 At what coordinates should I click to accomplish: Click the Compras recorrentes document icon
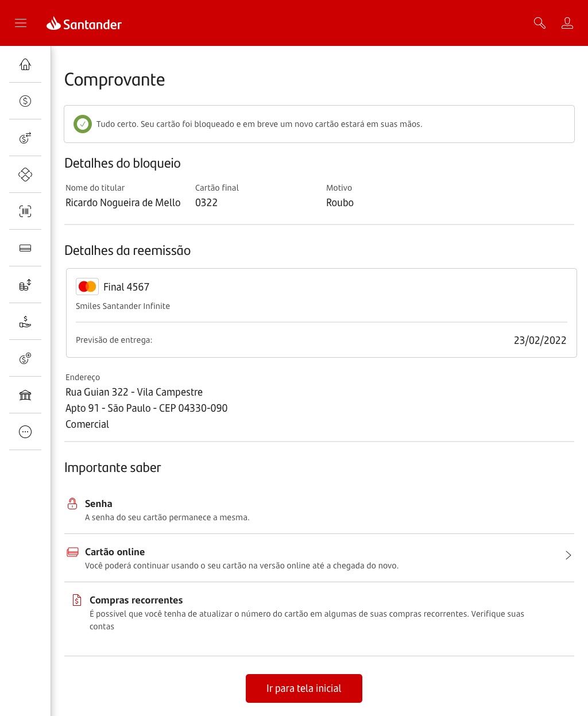click(x=77, y=600)
